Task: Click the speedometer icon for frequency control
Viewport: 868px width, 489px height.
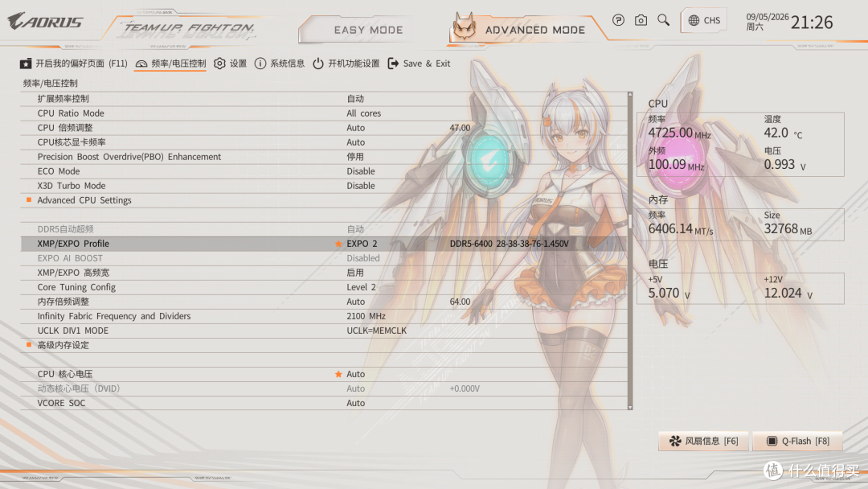Action: point(141,64)
